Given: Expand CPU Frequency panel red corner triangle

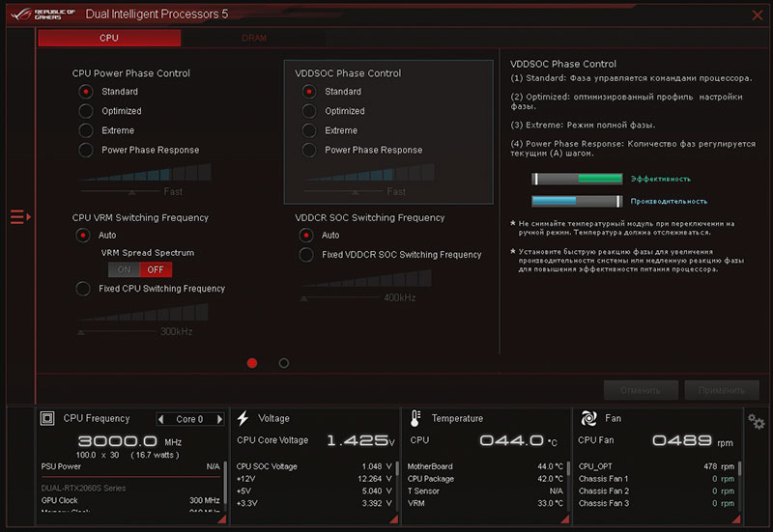Looking at the screenshot, I should (222, 518).
